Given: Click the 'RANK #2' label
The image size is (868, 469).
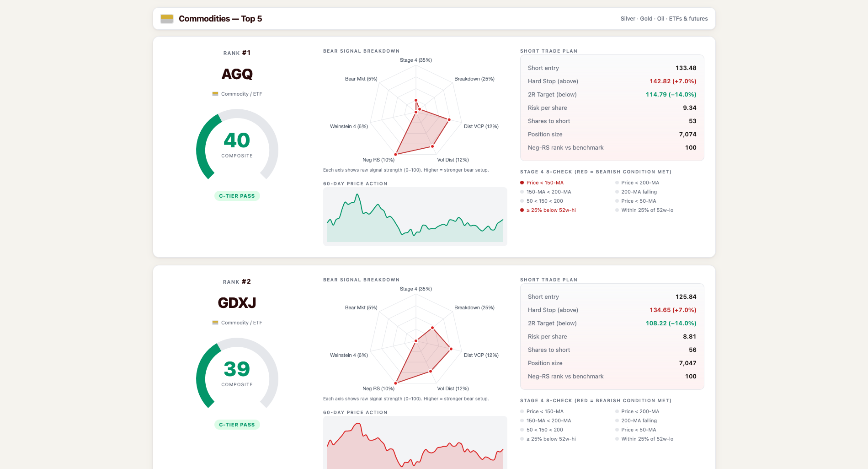Looking at the screenshot, I should 237,282.
